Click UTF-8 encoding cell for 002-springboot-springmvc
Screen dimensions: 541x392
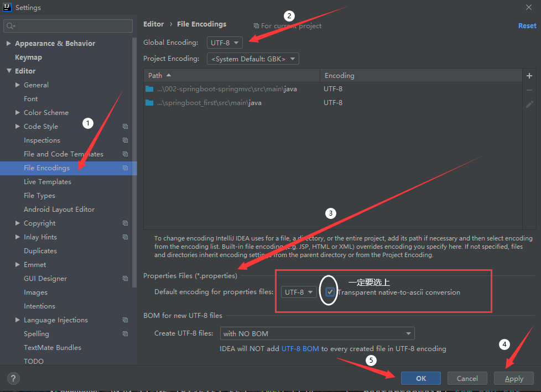tap(333, 89)
